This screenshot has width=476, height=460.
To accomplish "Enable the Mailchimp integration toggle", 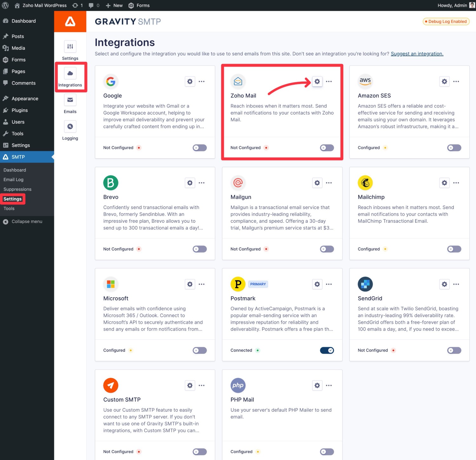I will coord(454,249).
